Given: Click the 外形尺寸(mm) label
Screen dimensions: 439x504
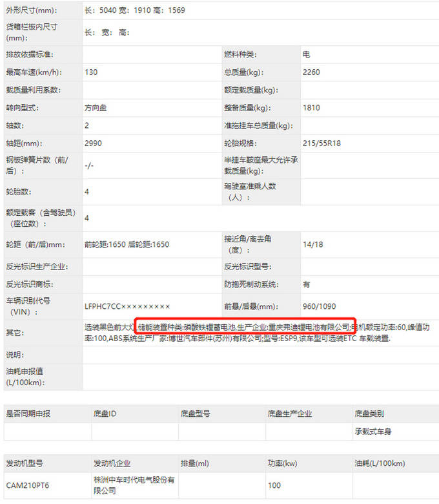Looking at the screenshot, I should click(x=32, y=10).
